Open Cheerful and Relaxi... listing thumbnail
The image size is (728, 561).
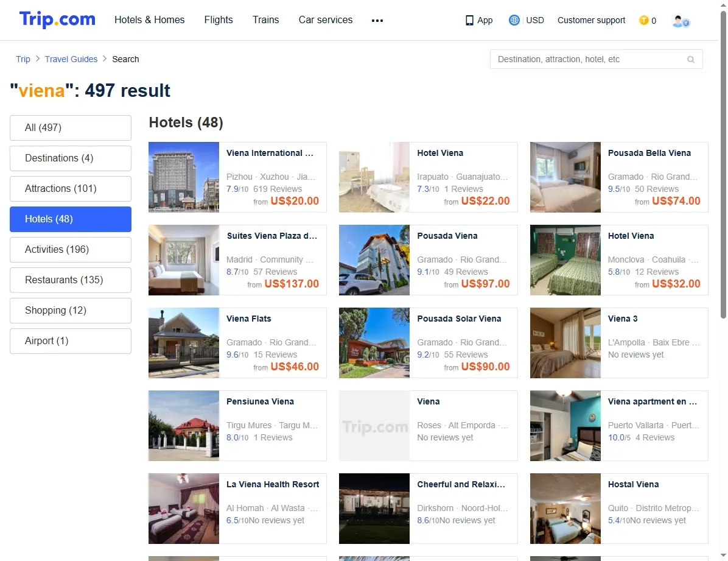tap(374, 509)
